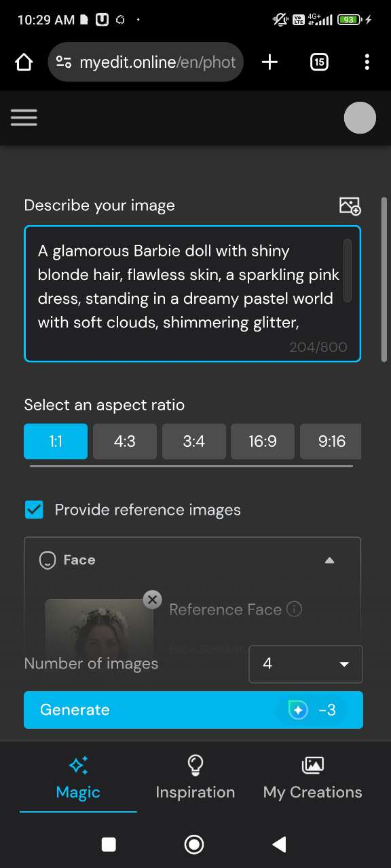Open the info icon next to Reference Face

pos(294,610)
